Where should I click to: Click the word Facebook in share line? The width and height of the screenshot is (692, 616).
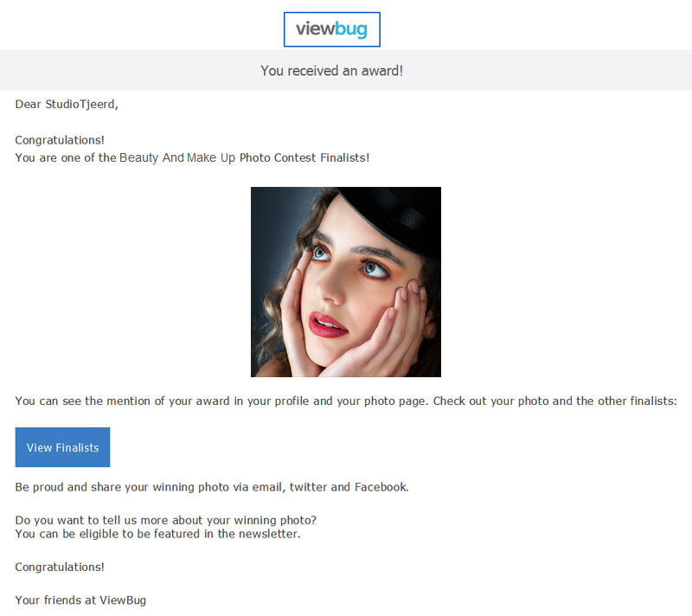coord(381,487)
